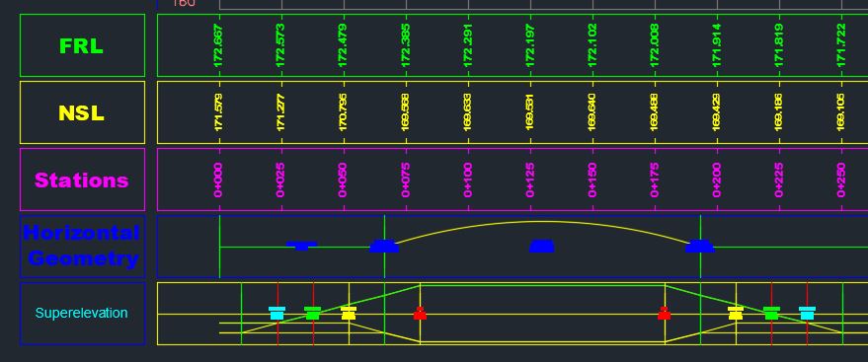Viewport: 868px width, 362px height.
Task: Select the FRL band title
Action: click(x=81, y=46)
